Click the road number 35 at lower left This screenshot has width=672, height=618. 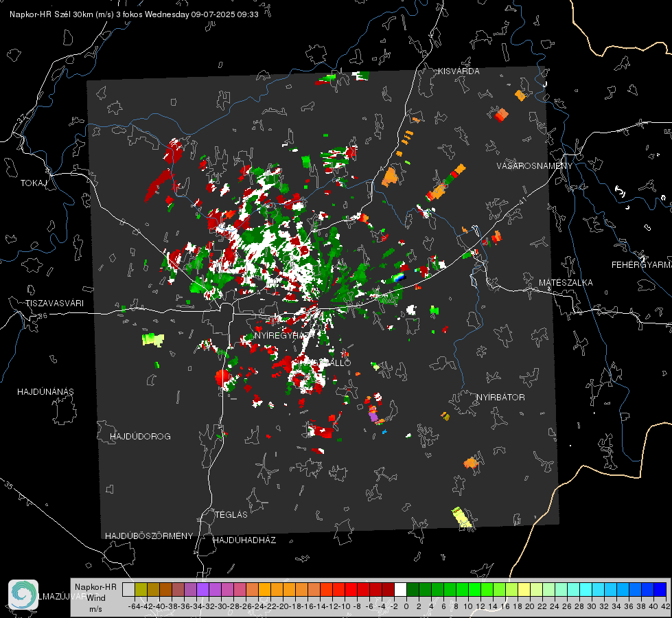click(x=8, y=485)
